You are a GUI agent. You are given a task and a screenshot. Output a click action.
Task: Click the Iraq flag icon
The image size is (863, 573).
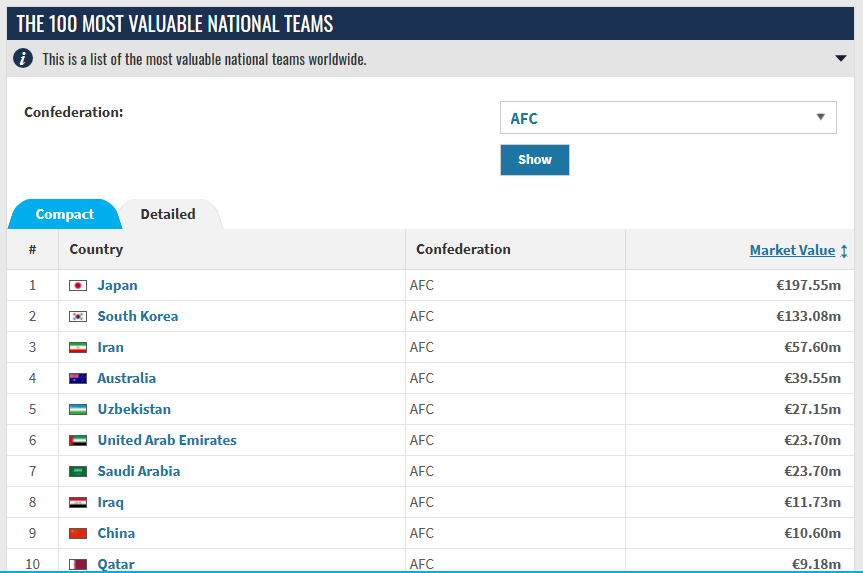click(x=78, y=502)
